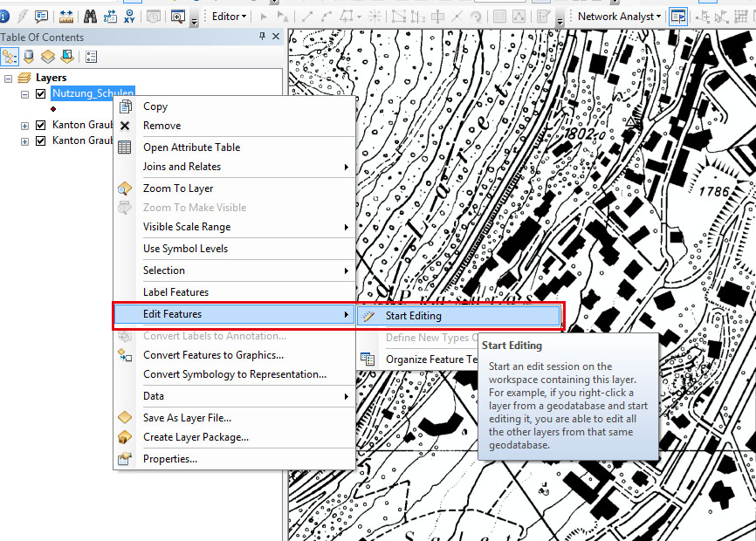This screenshot has width=756, height=541.
Task: Switch to List By Selection view
Action: pos(66,57)
